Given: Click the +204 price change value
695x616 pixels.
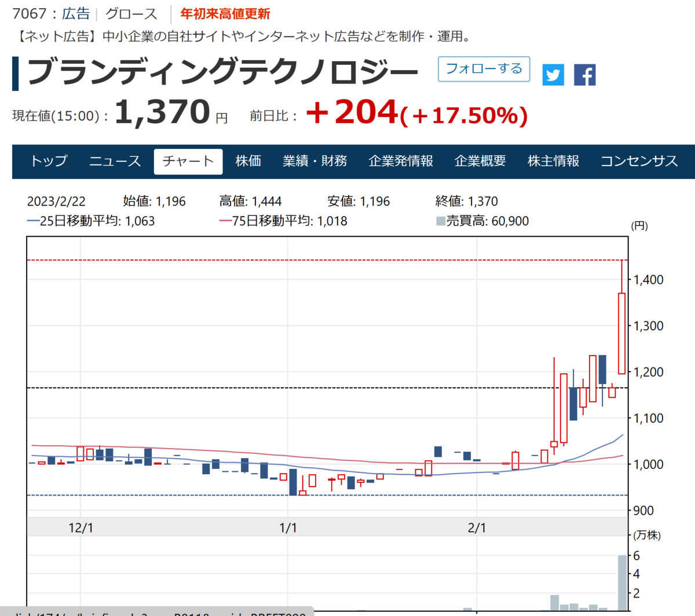Looking at the screenshot, I should click(352, 112).
